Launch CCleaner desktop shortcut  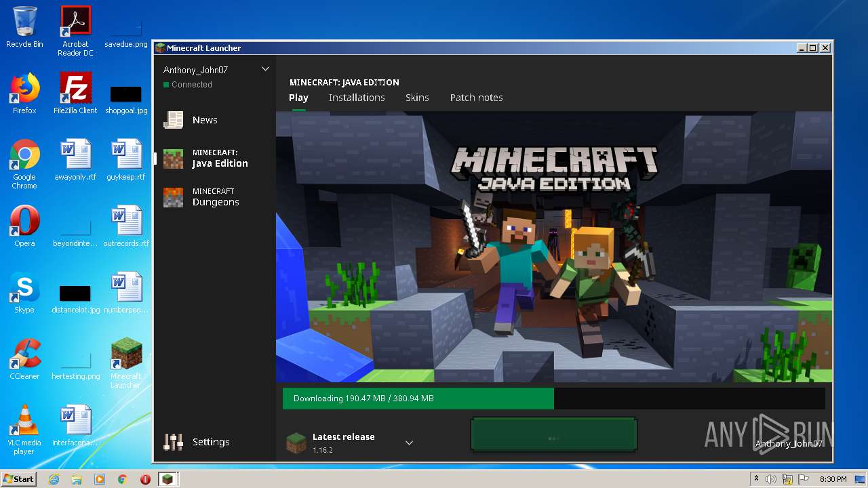pyautogui.click(x=24, y=359)
